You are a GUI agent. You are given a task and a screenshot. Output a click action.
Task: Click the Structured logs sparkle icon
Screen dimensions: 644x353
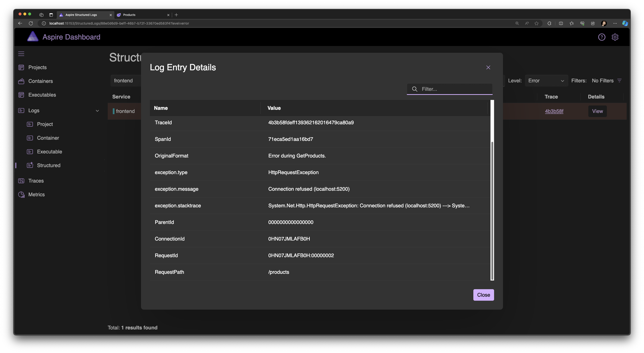(30, 165)
